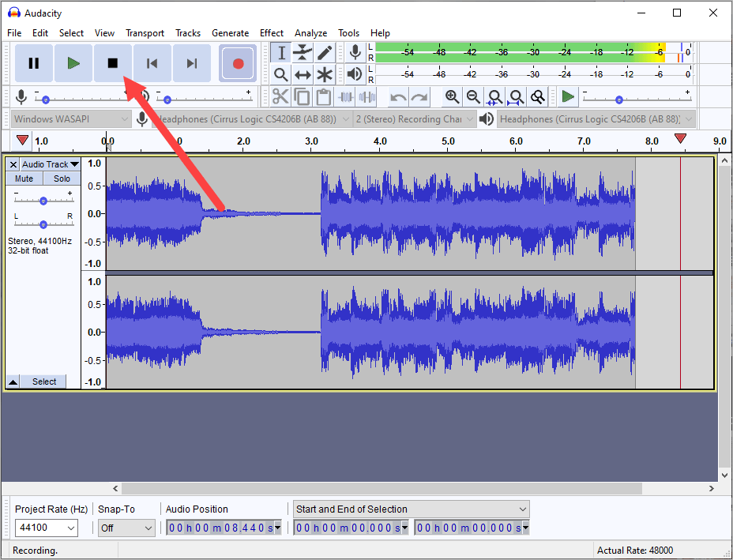Open the playback device dropdown

[596, 119]
